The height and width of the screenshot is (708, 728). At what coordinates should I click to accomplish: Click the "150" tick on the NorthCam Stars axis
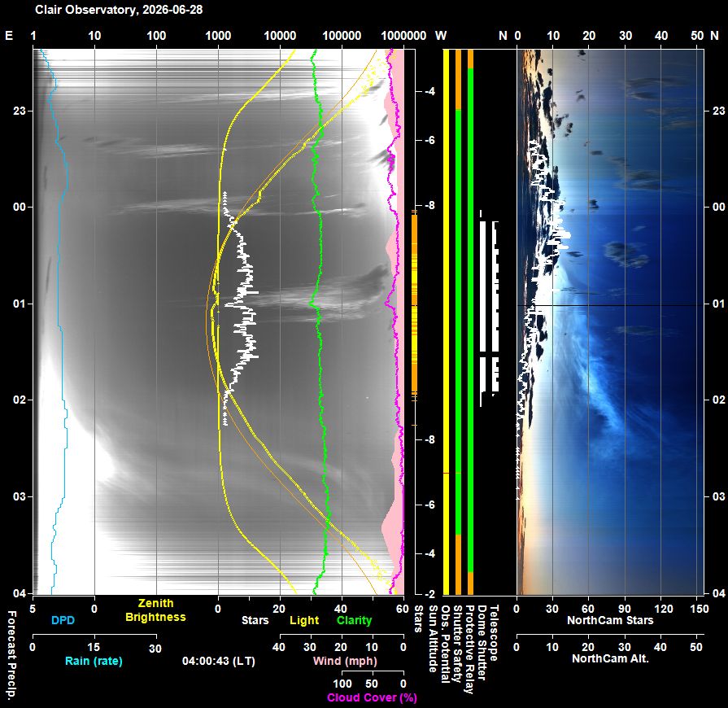pyautogui.click(x=700, y=609)
